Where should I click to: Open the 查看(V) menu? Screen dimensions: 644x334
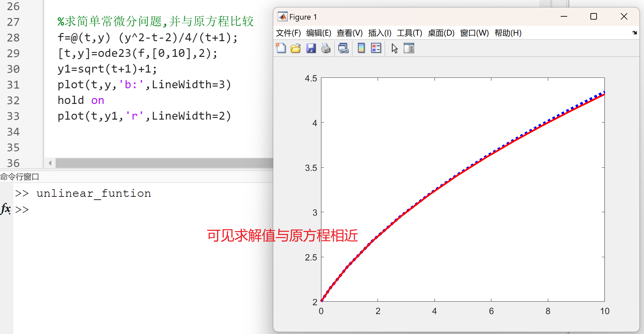click(350, 33)
